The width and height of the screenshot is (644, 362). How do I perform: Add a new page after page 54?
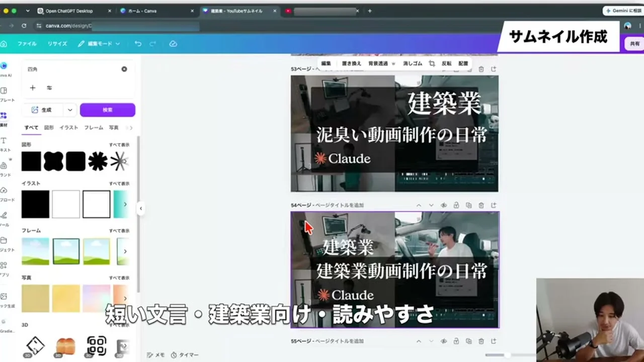point(494,205)
